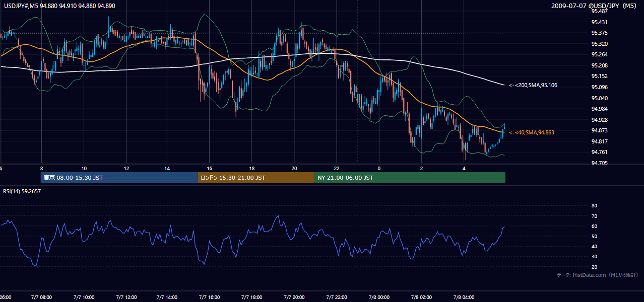Click the 7/7 12:00 date label
644x302 pixels.
click(x=126, y=297)
